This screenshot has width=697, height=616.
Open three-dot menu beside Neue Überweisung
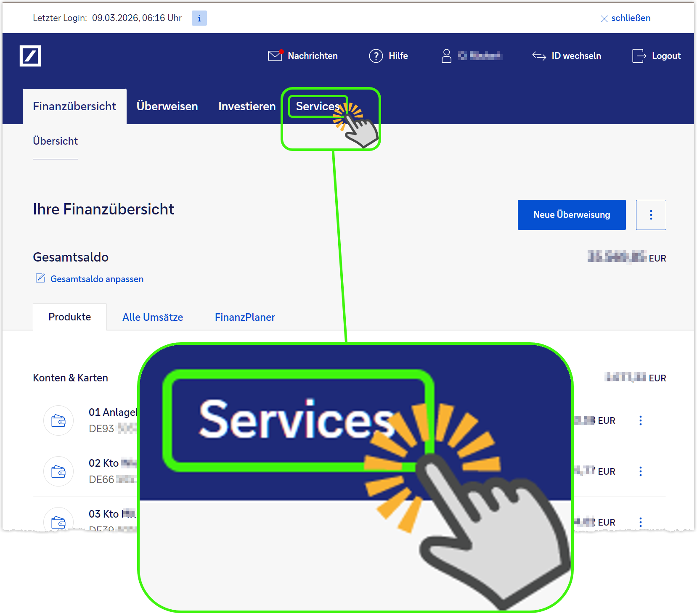pyautogui.click(x=651, y=215)
